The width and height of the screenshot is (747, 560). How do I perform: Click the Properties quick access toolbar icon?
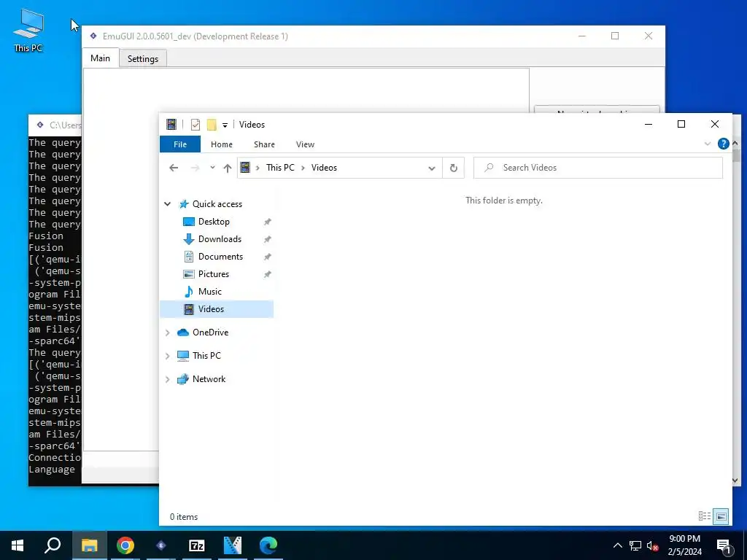[196, 125]
